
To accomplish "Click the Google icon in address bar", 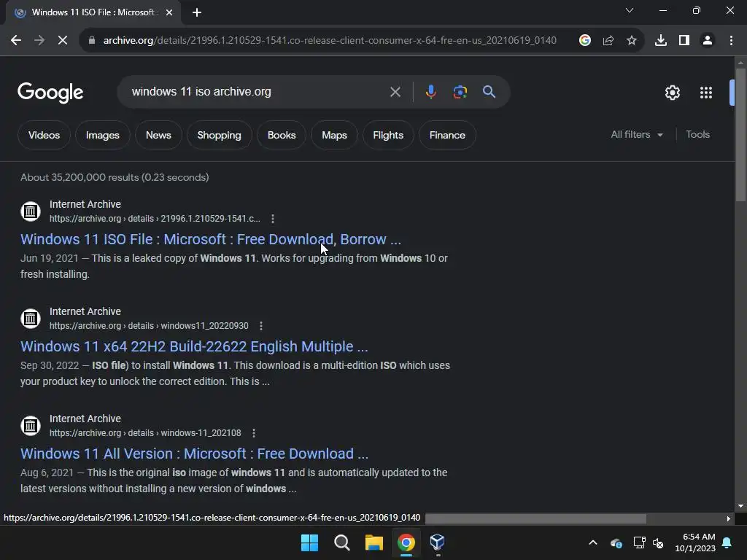I will (x=585, y=41).
